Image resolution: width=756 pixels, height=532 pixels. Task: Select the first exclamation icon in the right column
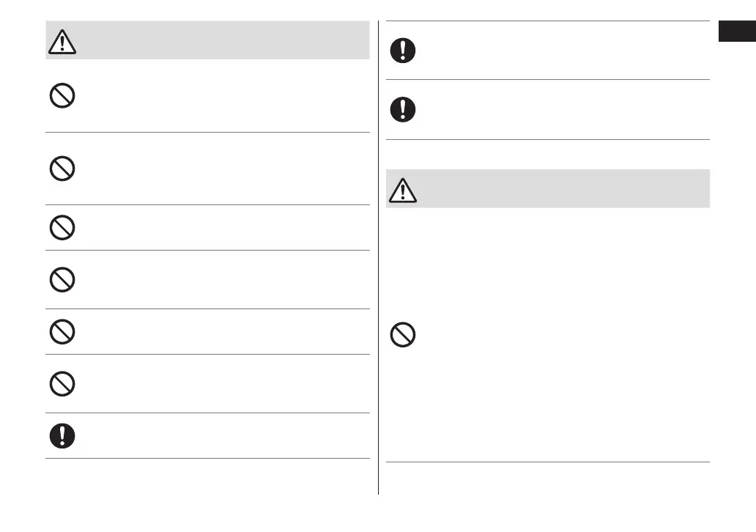tap(402, 51)
